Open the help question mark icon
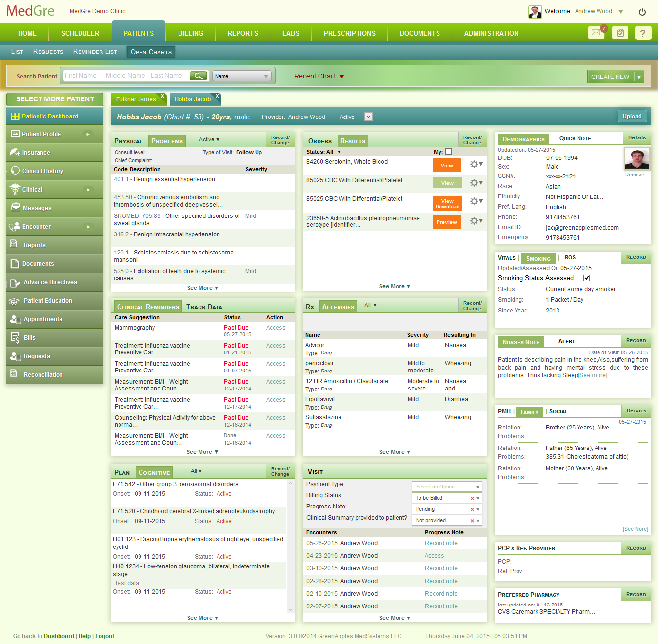The image size is (658, 644). (x=643, y=33)
